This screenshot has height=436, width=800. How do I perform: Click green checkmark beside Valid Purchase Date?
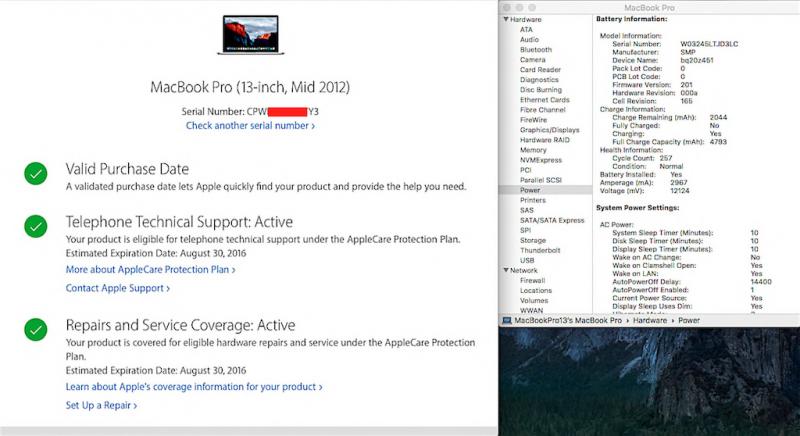click(36, 173)
